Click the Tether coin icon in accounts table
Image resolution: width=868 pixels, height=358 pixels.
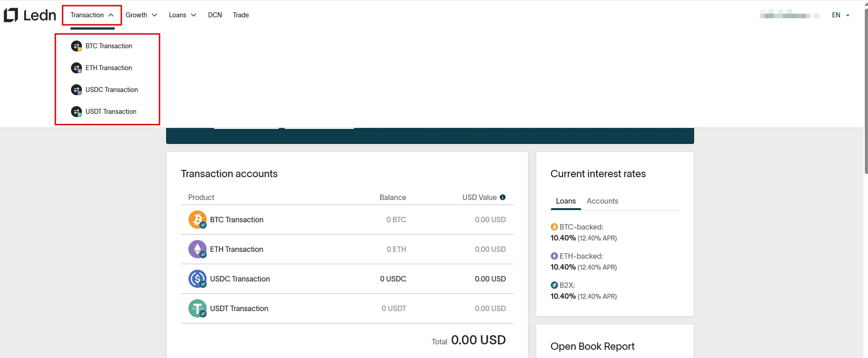[198, 308]
